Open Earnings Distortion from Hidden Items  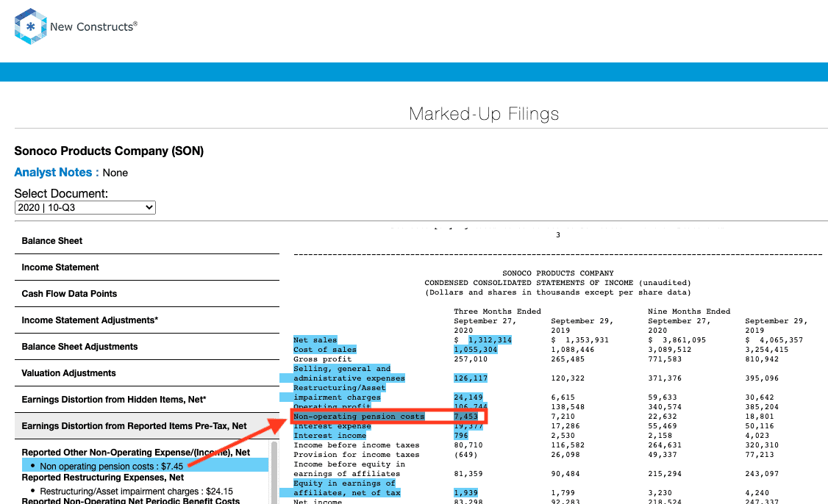(147, 399)
